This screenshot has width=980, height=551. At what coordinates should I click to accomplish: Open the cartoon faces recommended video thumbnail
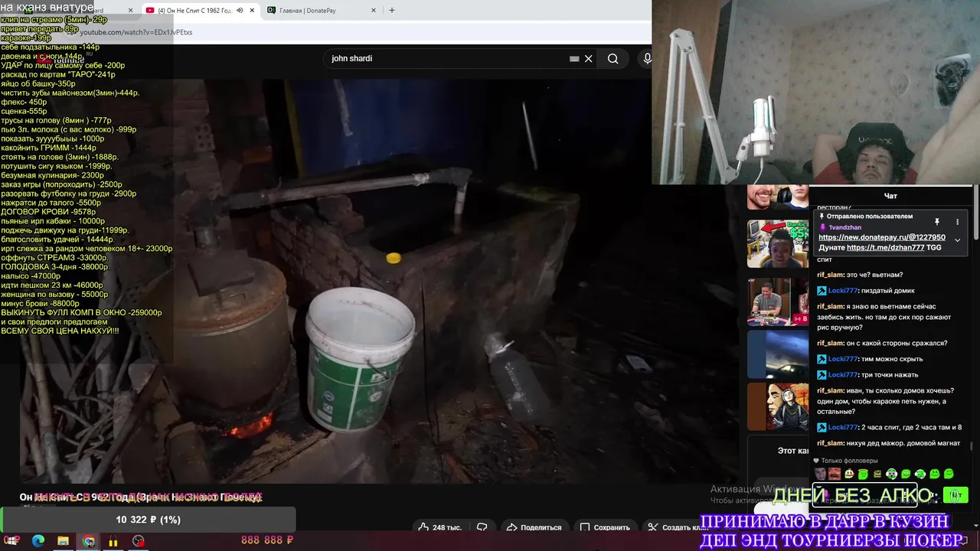(778, 406)
